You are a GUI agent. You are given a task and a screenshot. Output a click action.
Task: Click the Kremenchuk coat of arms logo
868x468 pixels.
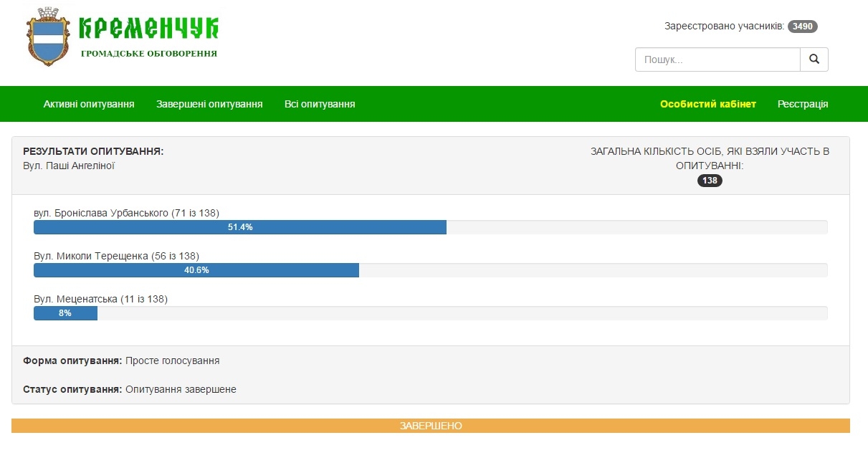(49, 37)
